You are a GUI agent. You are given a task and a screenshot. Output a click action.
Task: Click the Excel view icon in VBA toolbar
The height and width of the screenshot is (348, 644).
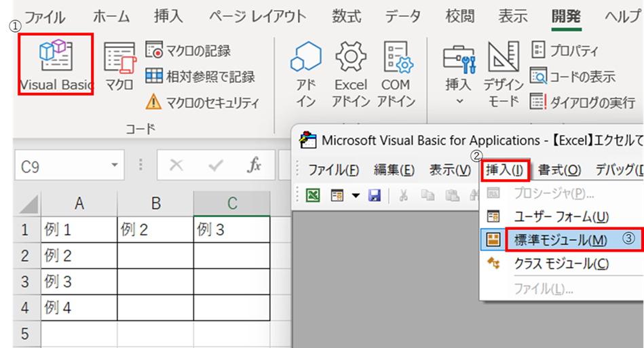313,196
